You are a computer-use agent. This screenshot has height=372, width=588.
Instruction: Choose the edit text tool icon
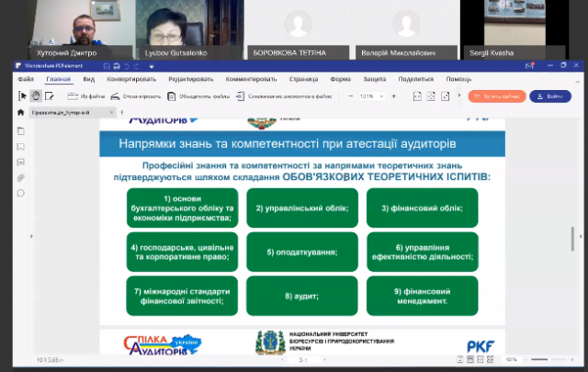(49, 96)
